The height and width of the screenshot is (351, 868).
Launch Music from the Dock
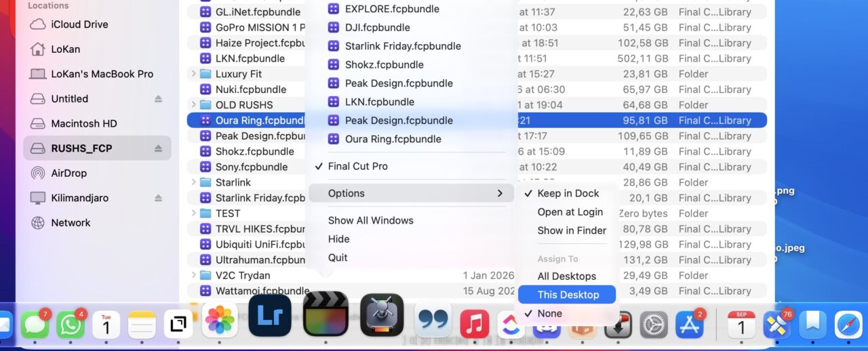click(x=475, y=325)
